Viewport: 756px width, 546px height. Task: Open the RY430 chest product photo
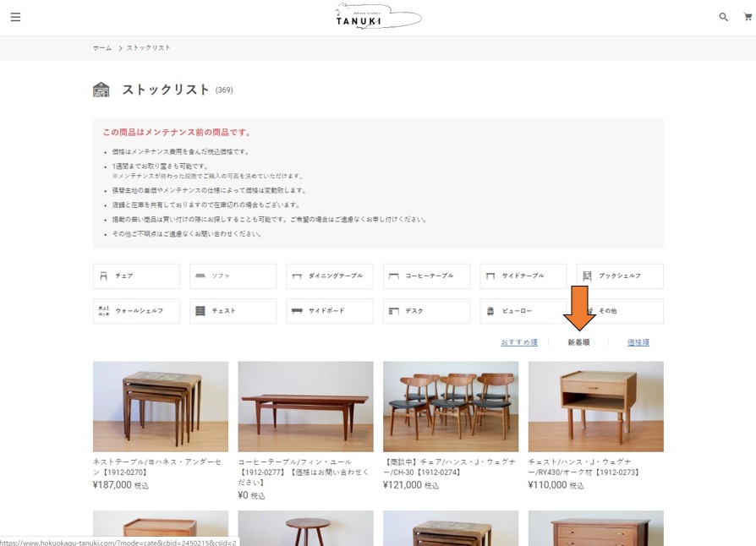(x=595, y=407)
